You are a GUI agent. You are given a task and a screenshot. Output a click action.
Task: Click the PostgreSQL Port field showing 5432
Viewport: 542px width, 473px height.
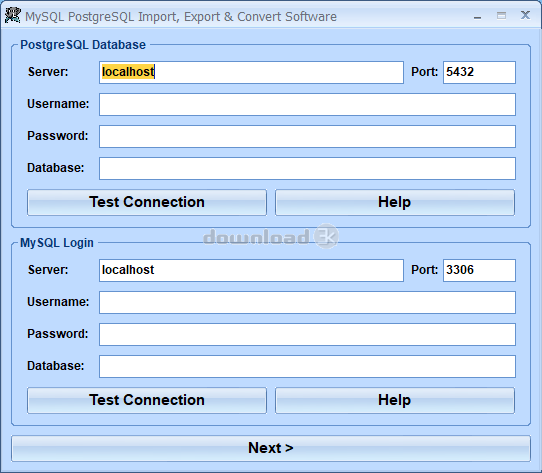[479, 72]
